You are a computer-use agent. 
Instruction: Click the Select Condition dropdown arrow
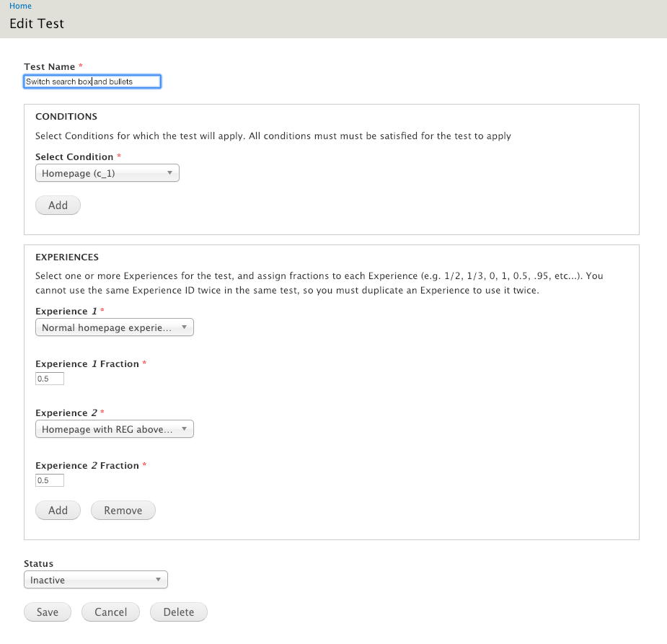(x=169, y=172)
